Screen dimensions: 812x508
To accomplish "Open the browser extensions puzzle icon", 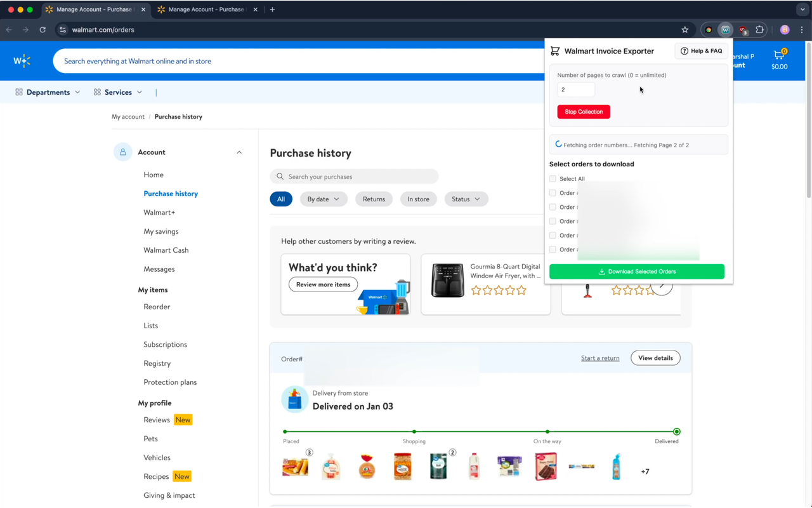I will click(x=759, y=29).
